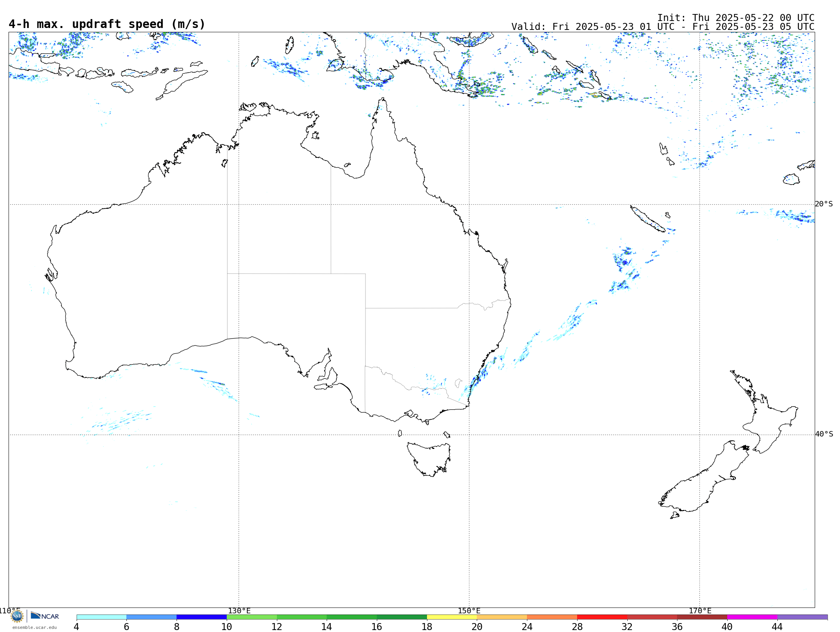Click the 170°E longitude label
The image size is (840, 632).
tap(700, 611)
